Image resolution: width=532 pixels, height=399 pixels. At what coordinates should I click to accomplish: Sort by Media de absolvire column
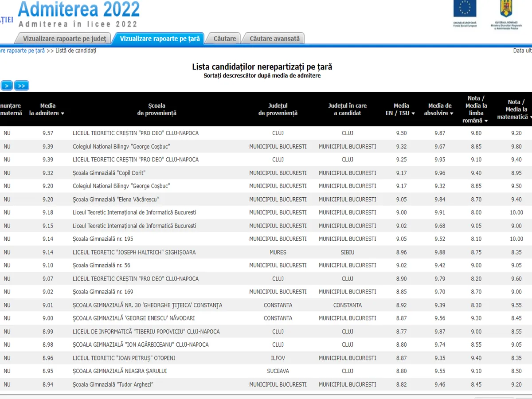click(439, 110)
